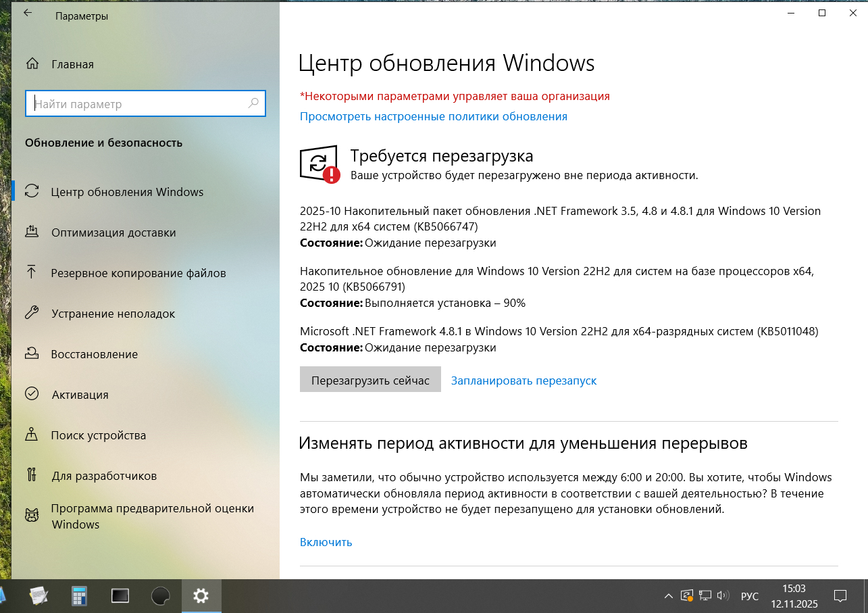This screenshot has width=868, height=613.
Task: Go back using the arrow beside Параметры
Action: tap(28, 13)
